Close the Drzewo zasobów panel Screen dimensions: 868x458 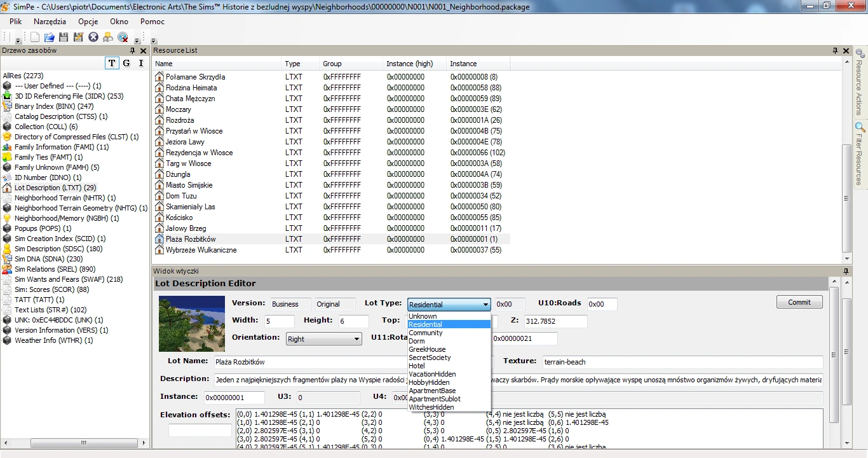pyautogui.click(x=142, y=51)
